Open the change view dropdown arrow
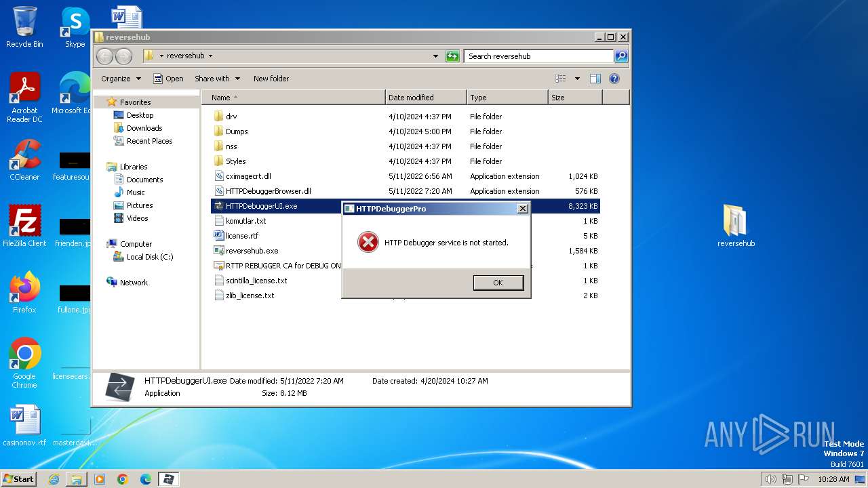 tap(577, 79)
